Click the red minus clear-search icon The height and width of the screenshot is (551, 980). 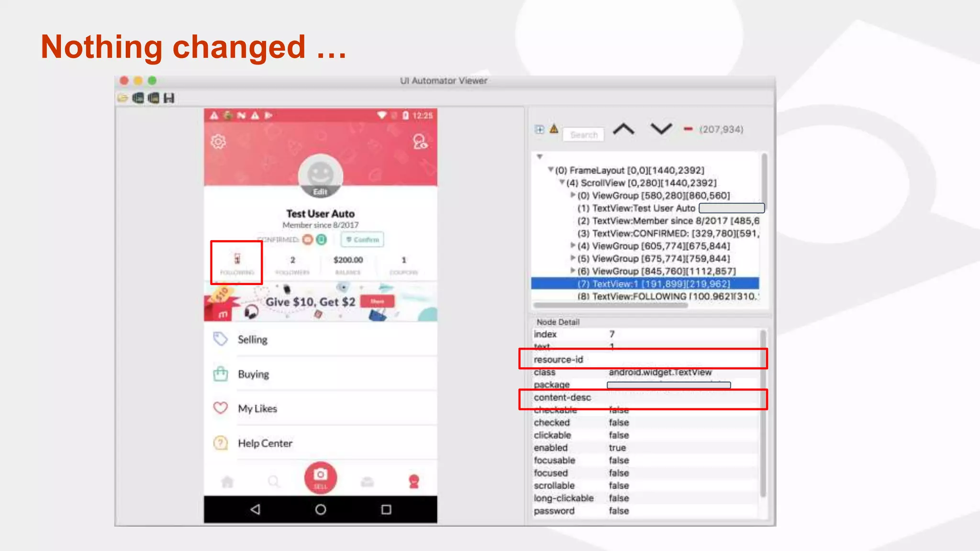[x=688, y=129]
